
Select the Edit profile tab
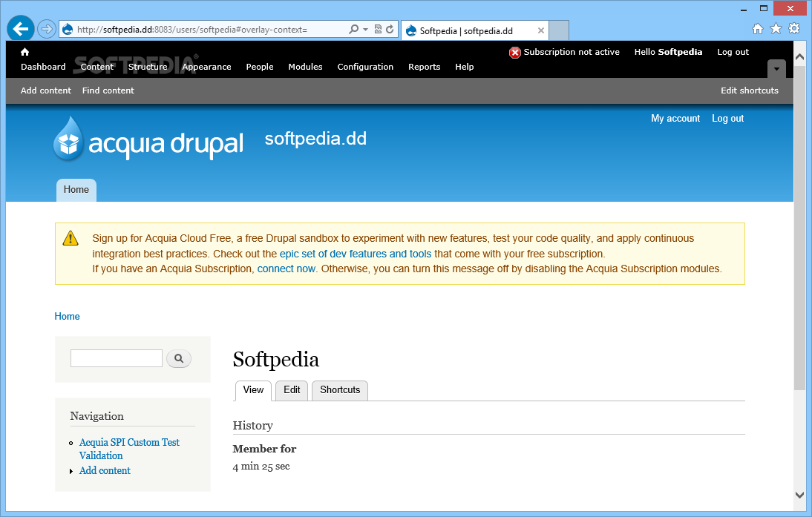(292, 390)
